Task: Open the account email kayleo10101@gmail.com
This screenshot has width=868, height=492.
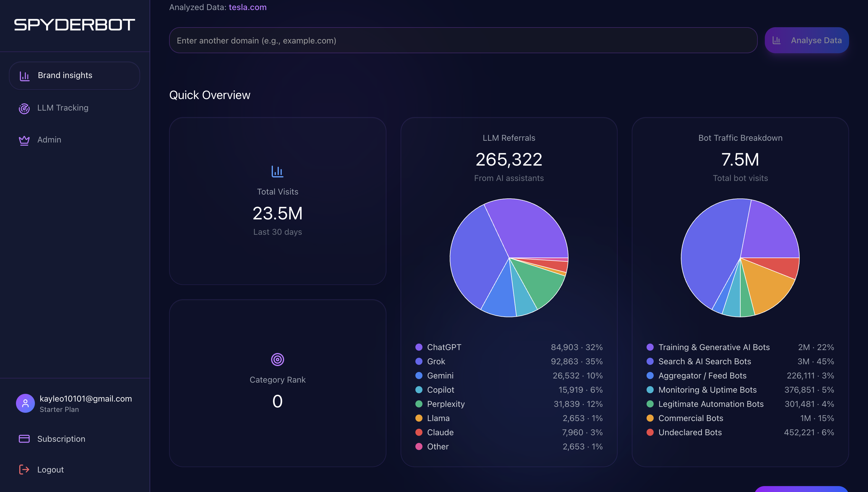Action: click(x=86, y=398)
